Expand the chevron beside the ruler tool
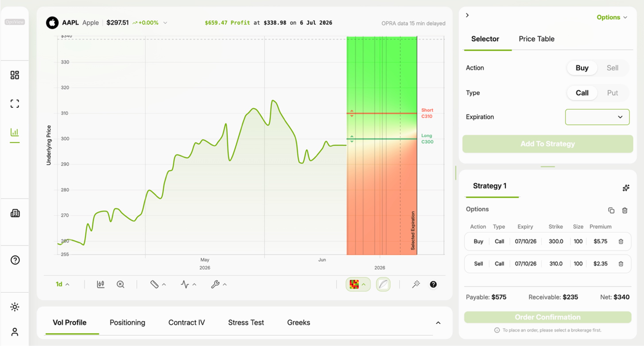Image resolution: width=644 pixels, height=346 pixels. (x=164, y=284)
